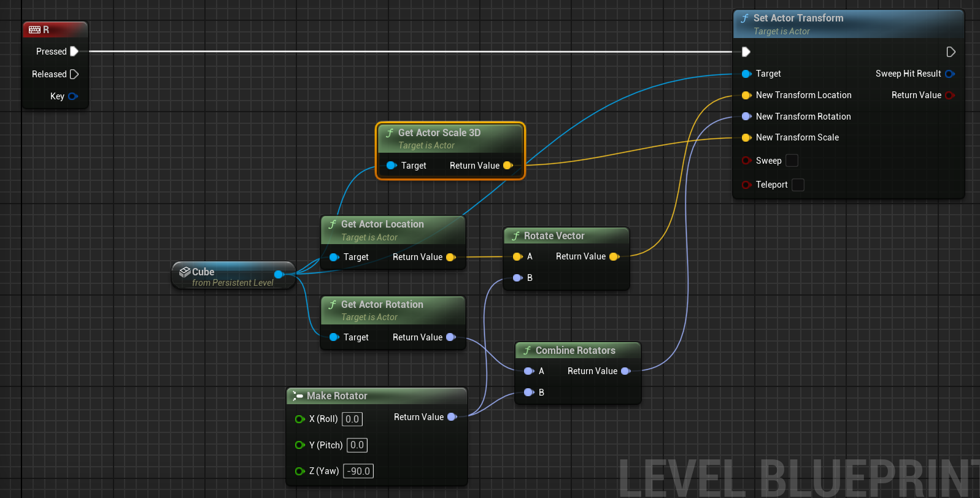The height and width of the screenshot is (498, 980).
Task: Select the New Transform Rotation pin
Action: (747, 117)
